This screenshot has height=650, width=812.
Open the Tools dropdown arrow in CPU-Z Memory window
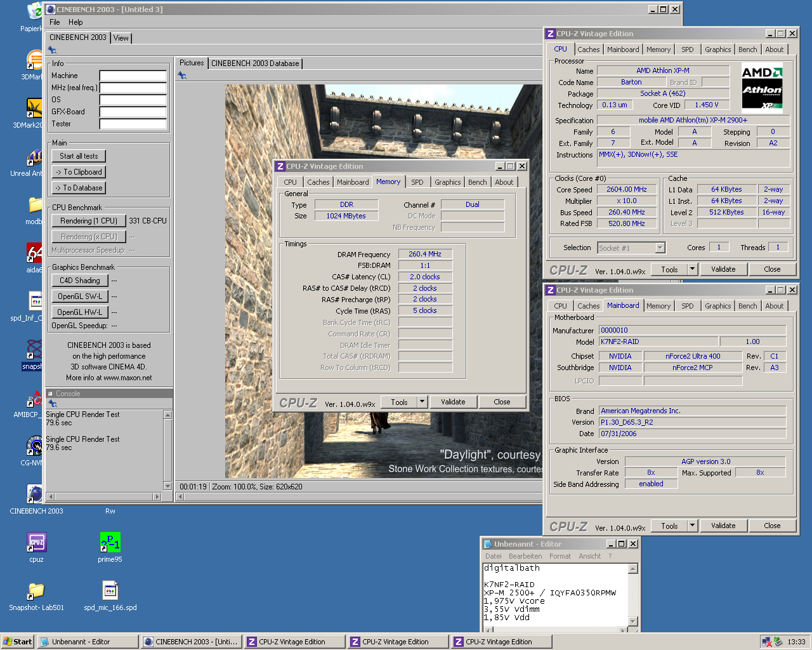(422, 402)
